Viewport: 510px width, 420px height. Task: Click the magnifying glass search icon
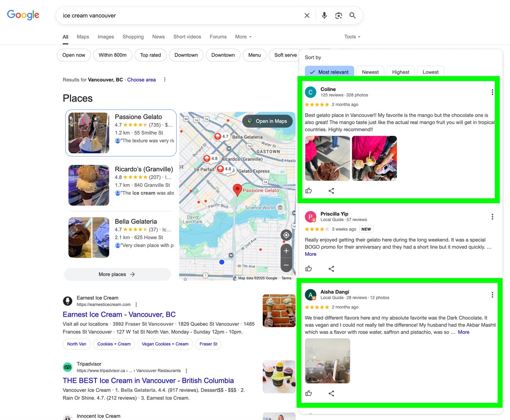(x=353, y=16)
